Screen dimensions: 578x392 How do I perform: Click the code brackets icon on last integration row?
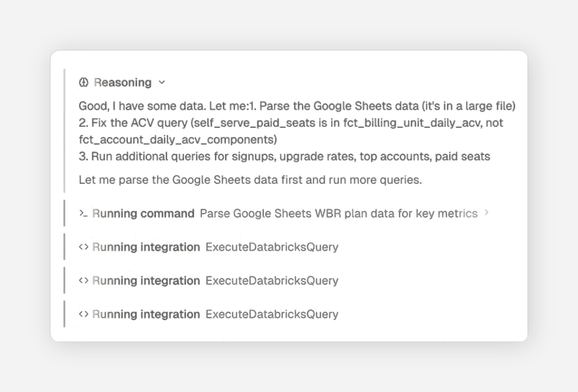pos(83,314)
